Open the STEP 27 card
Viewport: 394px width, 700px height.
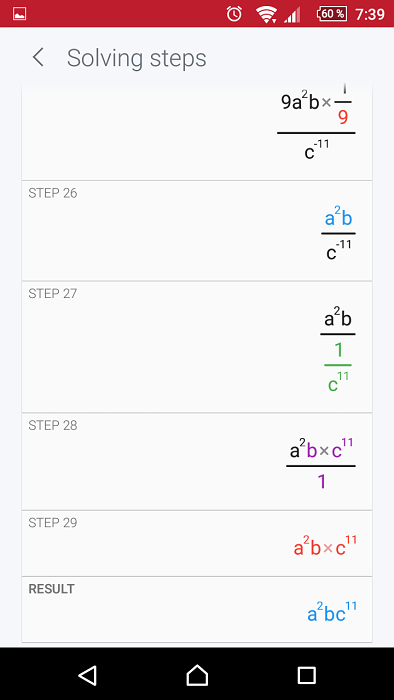[197, 347]
